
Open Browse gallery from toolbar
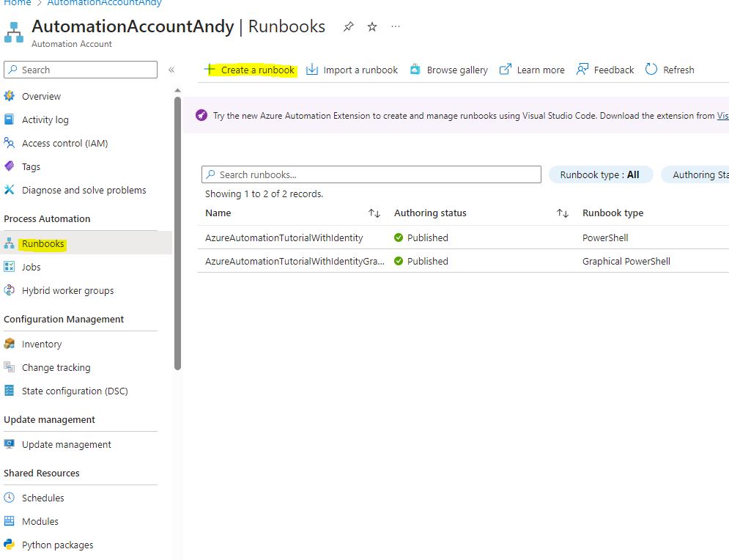point(448,70)
